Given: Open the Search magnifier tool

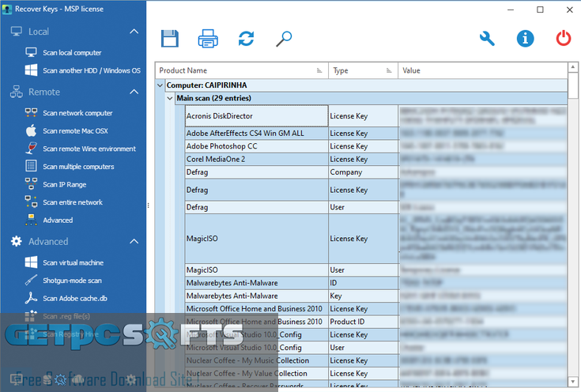Looking at the screenshot, I should 285,39.
